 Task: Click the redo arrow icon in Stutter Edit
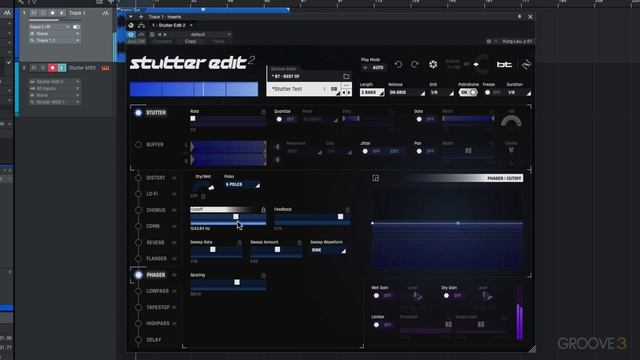click(415, 64)
